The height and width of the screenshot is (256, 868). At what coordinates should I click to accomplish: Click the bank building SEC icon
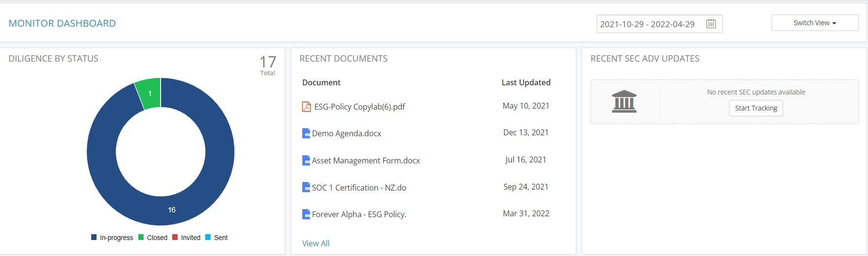click(624, 101)
